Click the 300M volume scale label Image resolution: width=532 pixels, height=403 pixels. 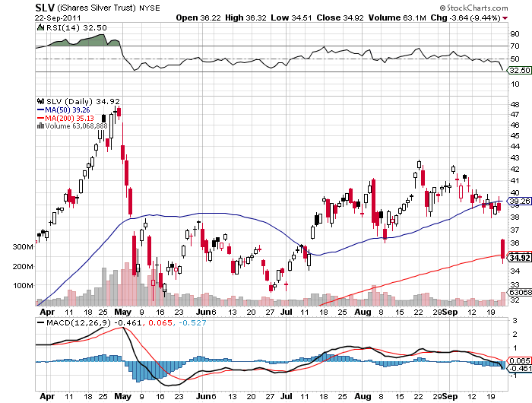23,247
